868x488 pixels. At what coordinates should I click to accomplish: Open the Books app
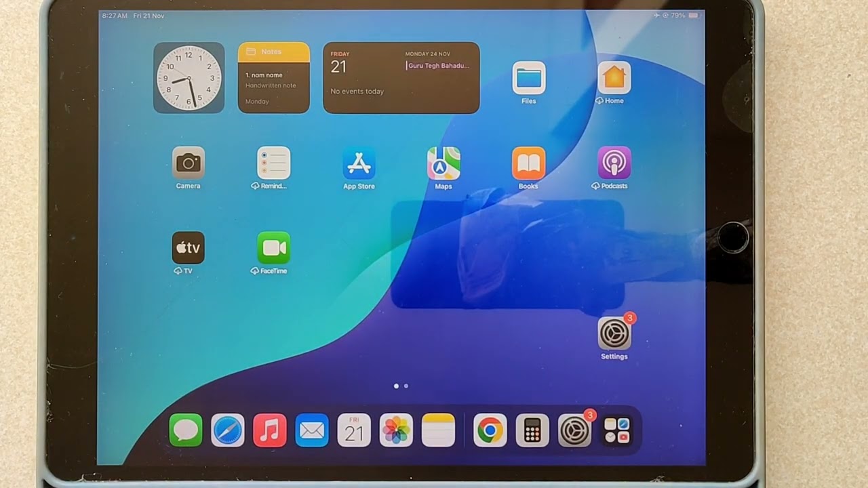(x=528, y=163)
